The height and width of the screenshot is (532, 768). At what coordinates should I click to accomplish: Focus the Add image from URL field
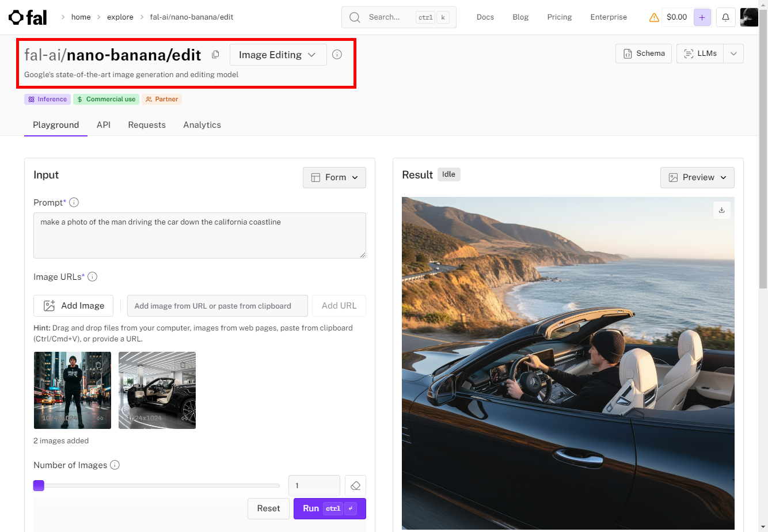pos(218,306)
